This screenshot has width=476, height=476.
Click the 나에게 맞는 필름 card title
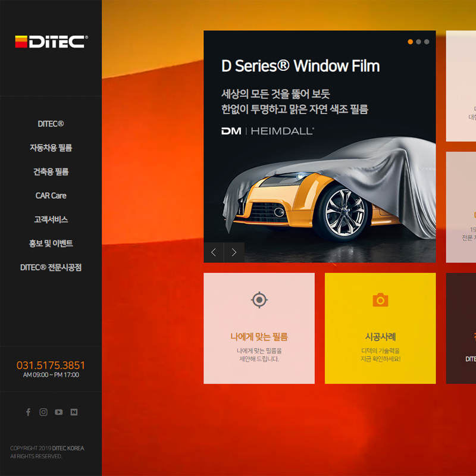[x=259, y=337]
